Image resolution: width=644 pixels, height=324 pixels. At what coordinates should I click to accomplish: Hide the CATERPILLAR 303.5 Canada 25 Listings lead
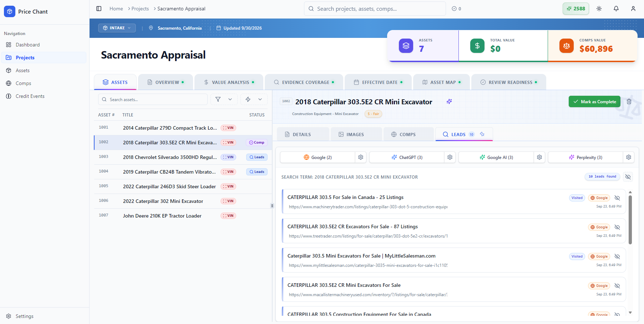tap(617, 198)
